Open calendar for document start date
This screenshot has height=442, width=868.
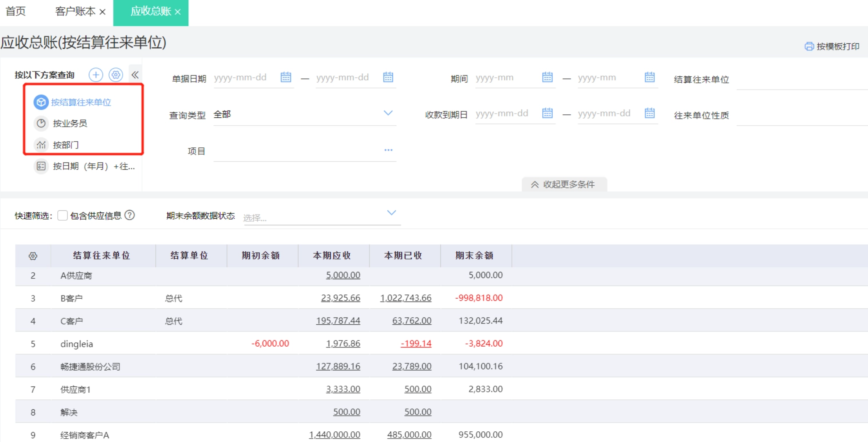coord(286,77)
